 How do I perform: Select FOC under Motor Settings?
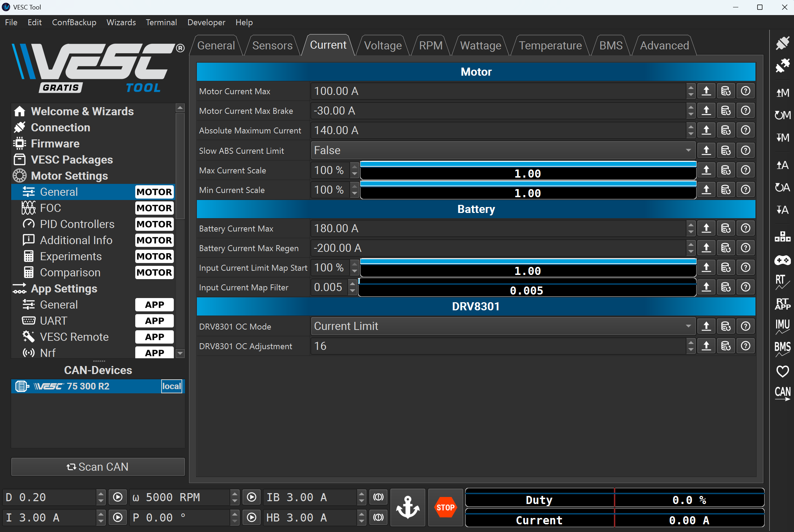coord(50,208)
